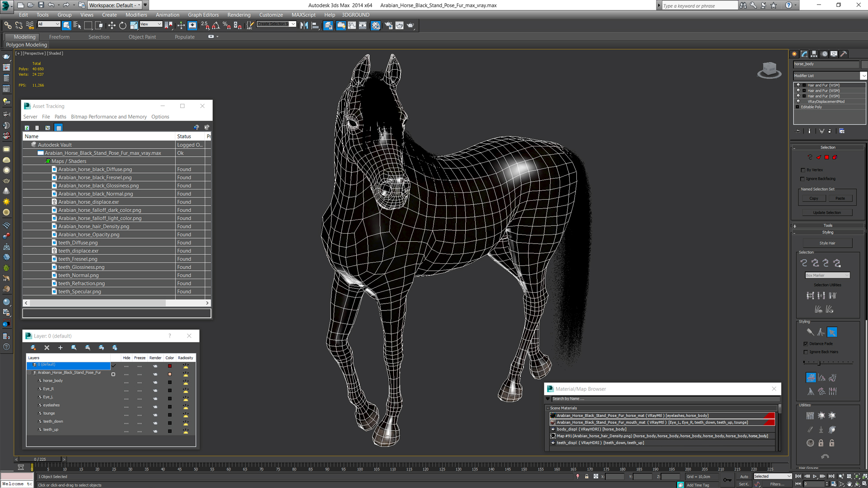
Task: Open the Rendering menu
Action: pyautogui.click(x=239, y=15)
